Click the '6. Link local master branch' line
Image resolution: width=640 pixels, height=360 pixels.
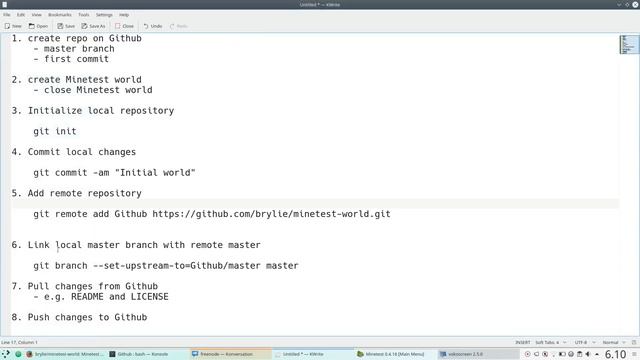pyautogui.click(x=136, y=245)
